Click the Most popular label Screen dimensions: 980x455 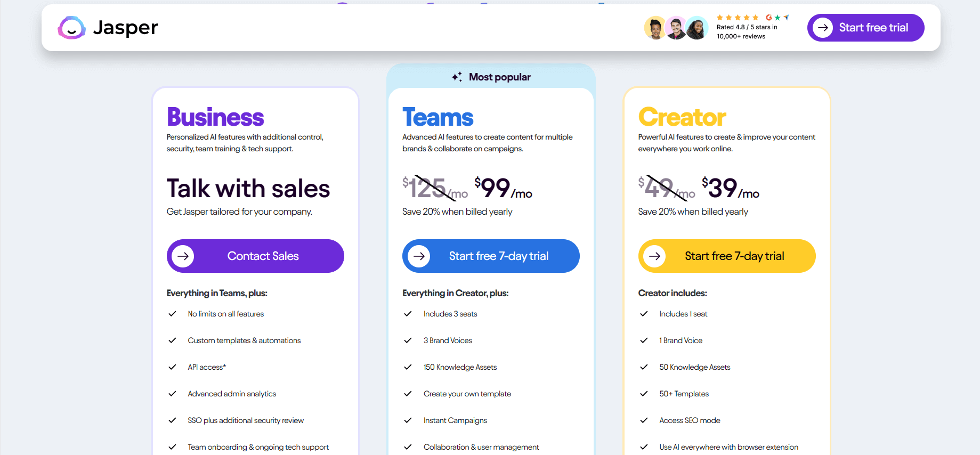(500, 77)
